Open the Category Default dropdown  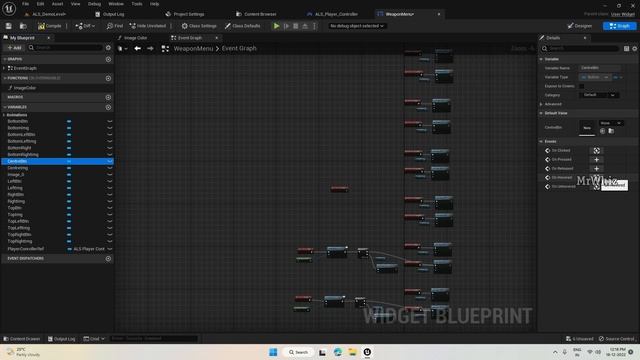pos(599,95)
